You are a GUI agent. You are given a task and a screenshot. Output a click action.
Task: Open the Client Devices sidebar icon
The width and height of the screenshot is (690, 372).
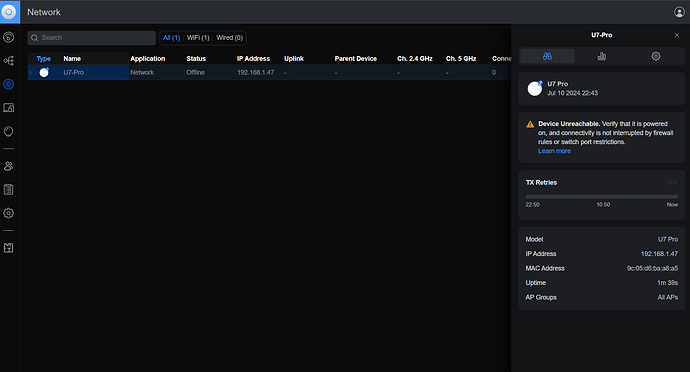click(8, 108)
